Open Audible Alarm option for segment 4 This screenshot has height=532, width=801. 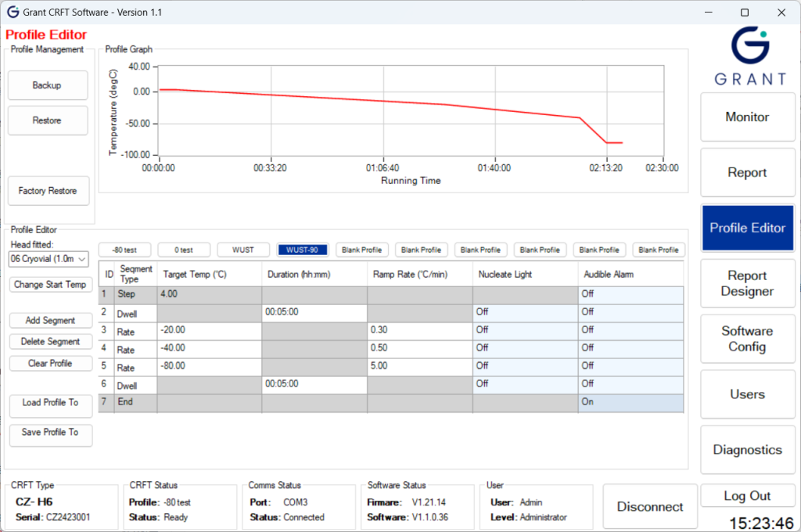point(630,348)
